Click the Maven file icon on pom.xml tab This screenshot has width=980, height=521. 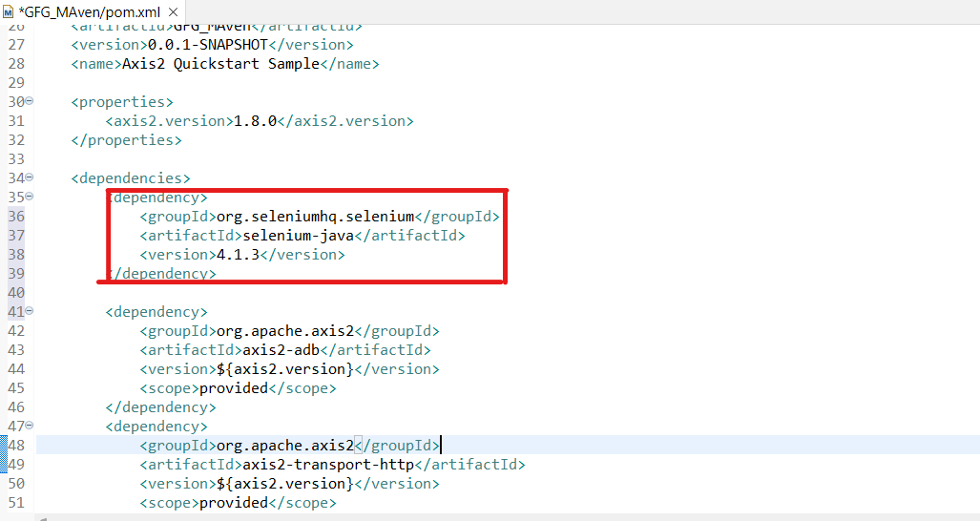click(9, 12)
